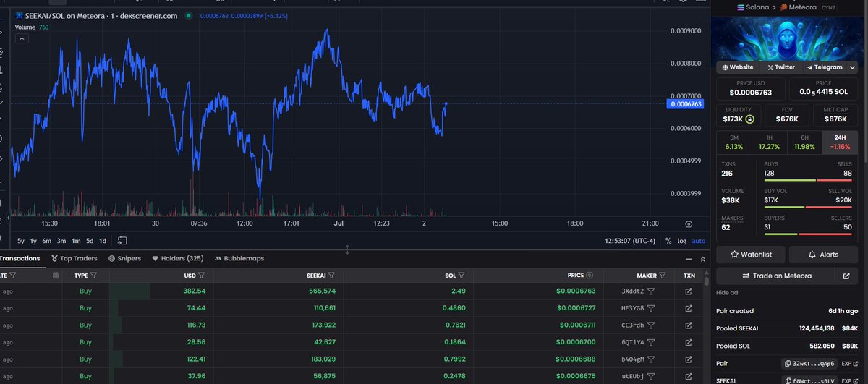Expand the transactions panel with double chevron
This screenshot has height=384, width=868.
pos(702,258)
